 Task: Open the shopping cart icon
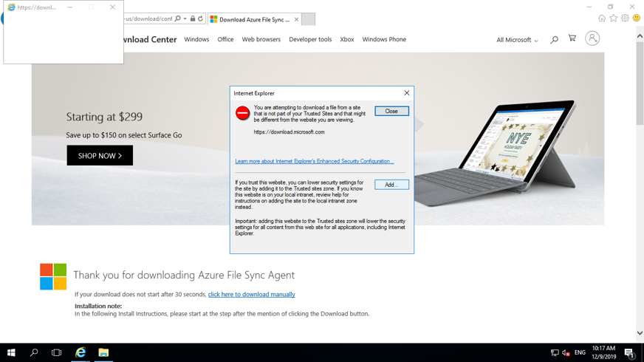tap(572, 38)
